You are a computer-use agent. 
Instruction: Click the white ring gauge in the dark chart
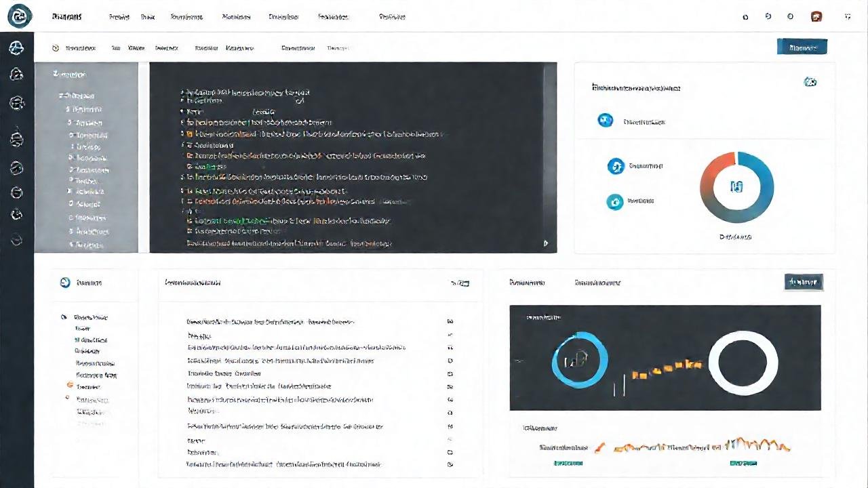click(x=743, y=363)
